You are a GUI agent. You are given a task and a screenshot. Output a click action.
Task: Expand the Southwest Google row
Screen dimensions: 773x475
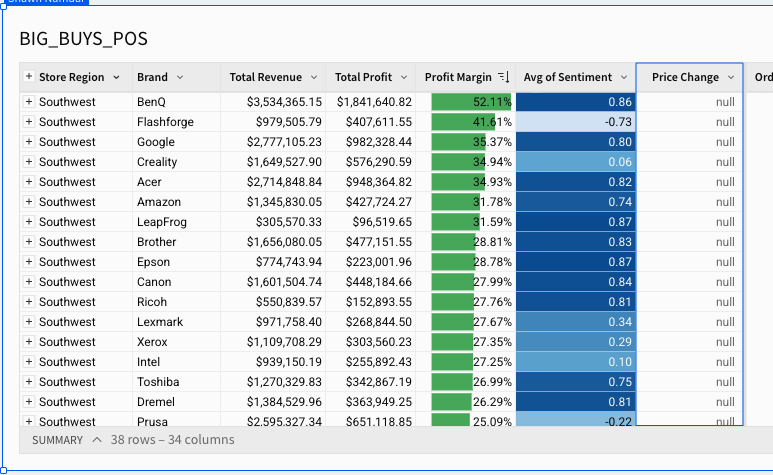tap(29, 142)
